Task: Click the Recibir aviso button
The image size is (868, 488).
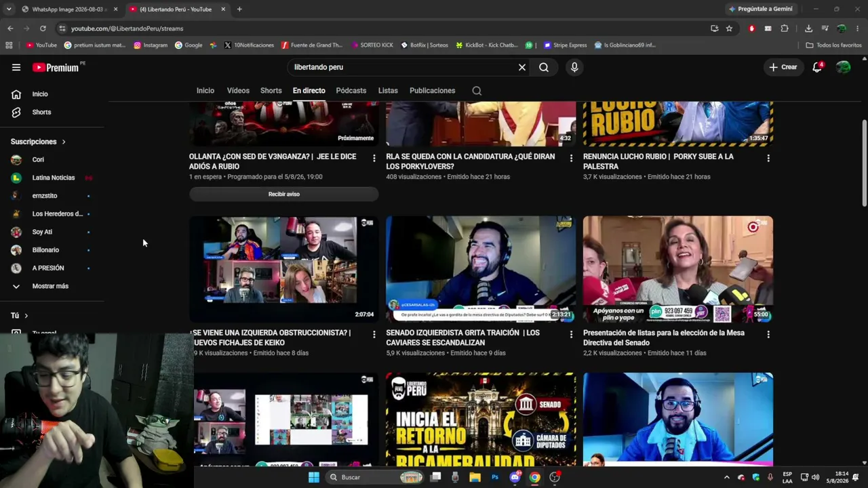Action: coord(283,195)
